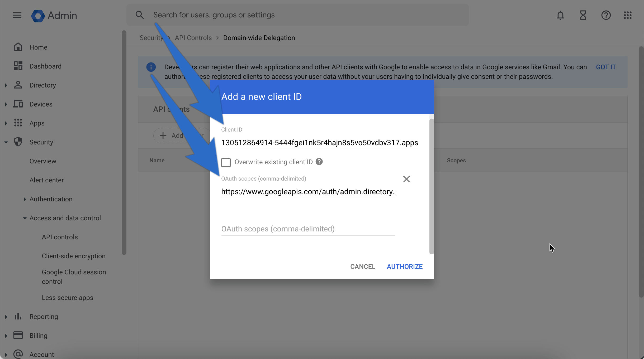The image size is (644, 359).
Task: Open API controls in sidebar
Action: [x=60, y=237]
